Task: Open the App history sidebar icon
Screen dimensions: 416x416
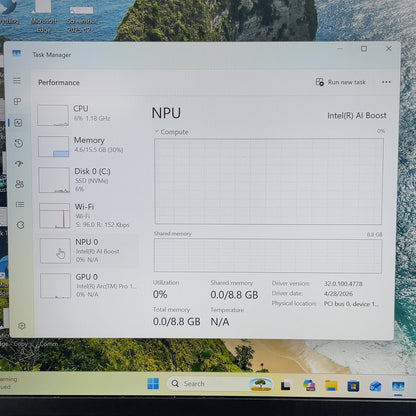Action: click(19, 143)
